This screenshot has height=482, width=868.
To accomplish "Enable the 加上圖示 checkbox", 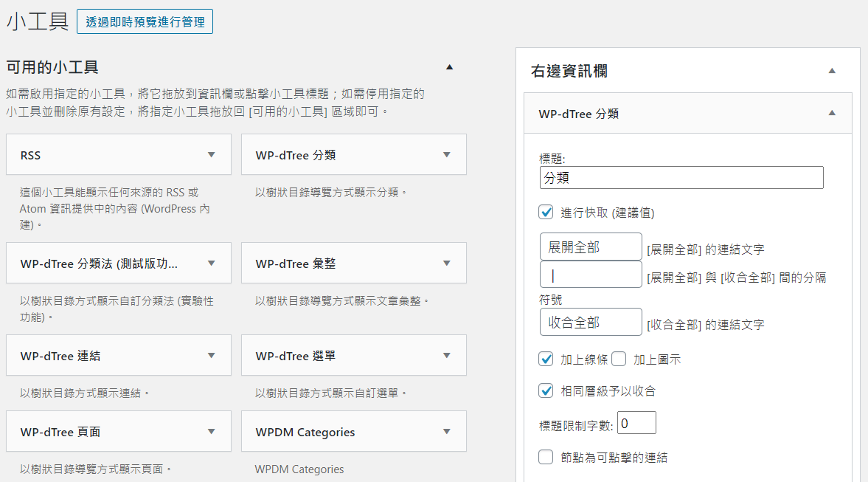I will coord(619,359).
